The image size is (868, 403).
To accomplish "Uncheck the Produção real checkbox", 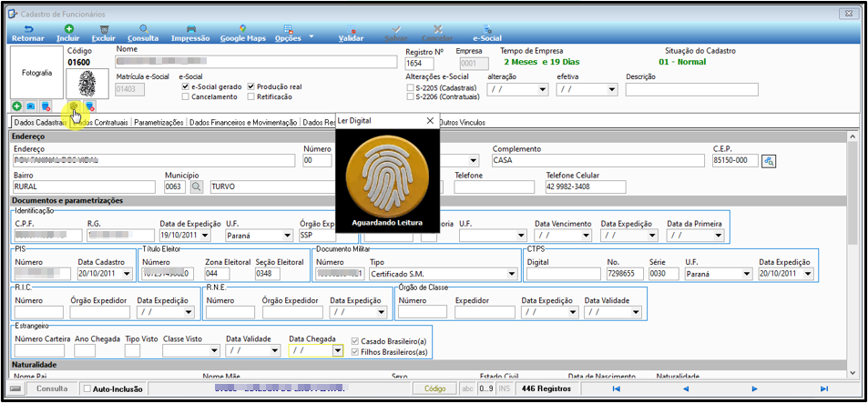I will point(251,86).
